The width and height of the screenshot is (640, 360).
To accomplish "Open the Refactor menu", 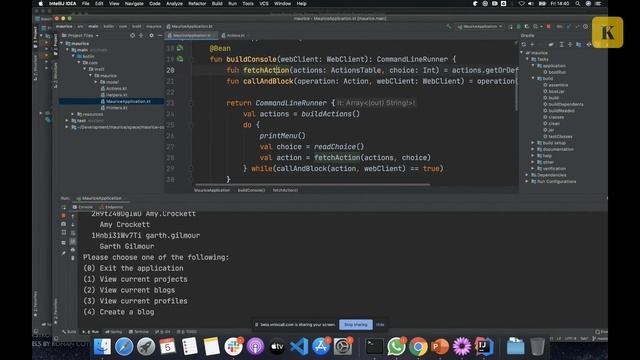I will pos(197,4).
